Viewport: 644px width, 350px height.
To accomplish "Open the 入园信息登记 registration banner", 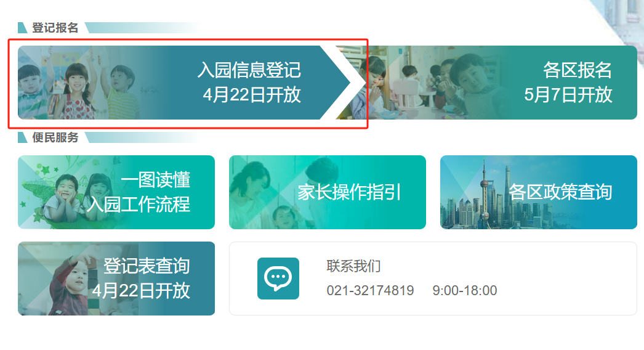I will point(183,83).
